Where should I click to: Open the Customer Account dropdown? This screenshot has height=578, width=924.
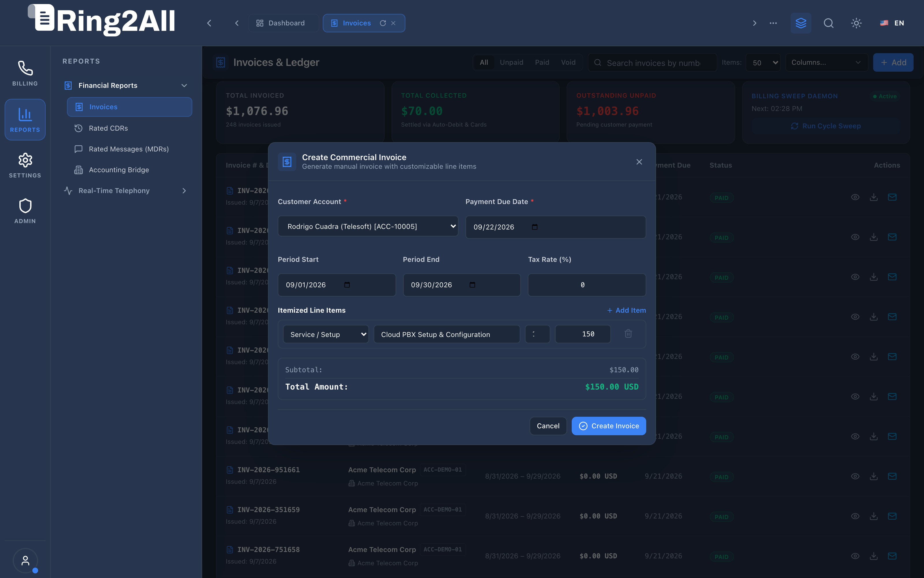(x=368, y=226)
